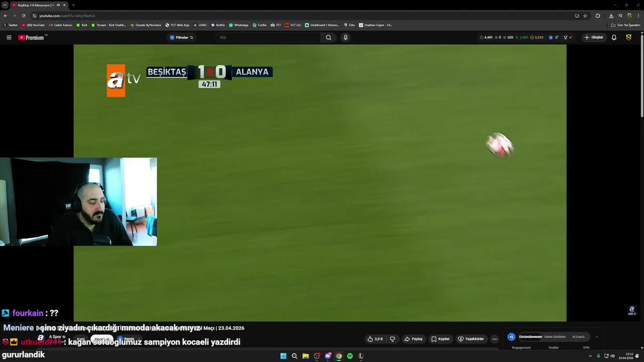Open the tab search dropdown arrow
644x362 pixels.
click(5, 5)
